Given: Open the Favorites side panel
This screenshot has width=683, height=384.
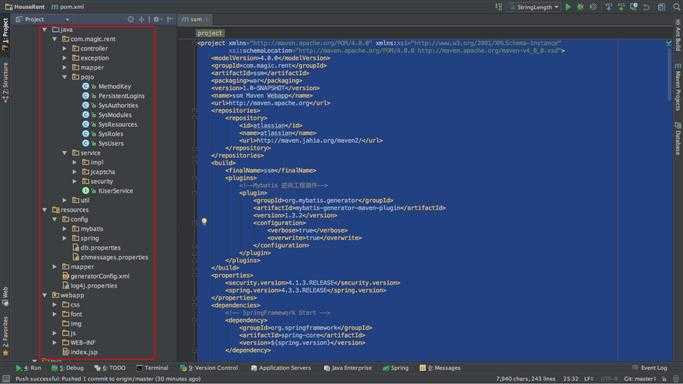Looking at the screenshot, I should (5, 336).
